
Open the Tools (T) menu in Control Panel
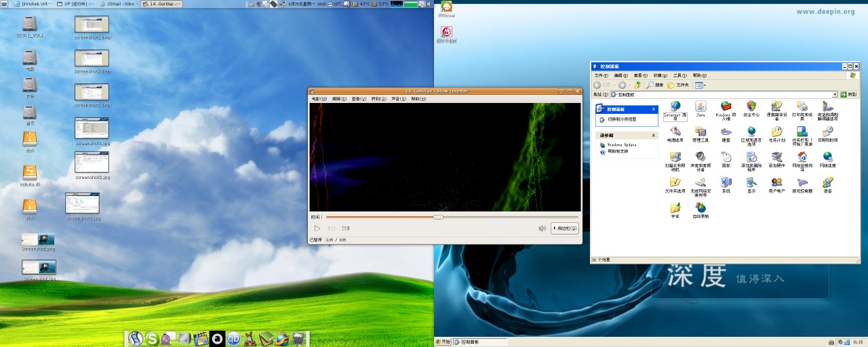coord(680,75)
